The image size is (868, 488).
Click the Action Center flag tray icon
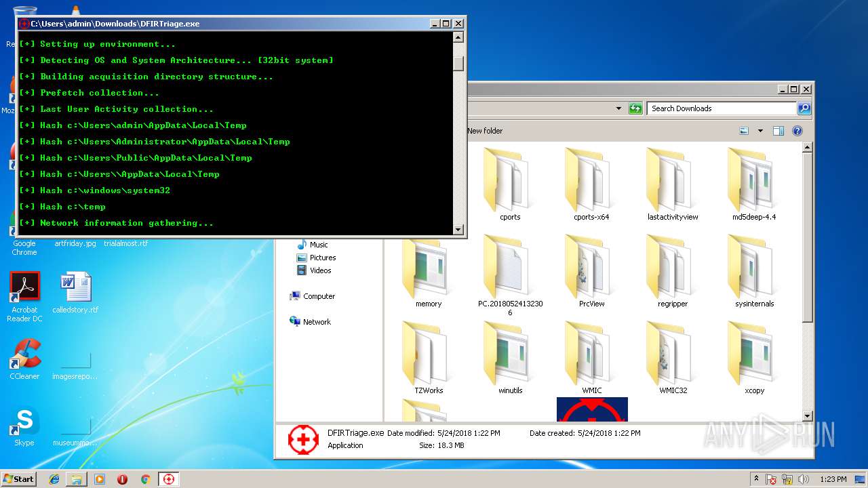(771, 479)
